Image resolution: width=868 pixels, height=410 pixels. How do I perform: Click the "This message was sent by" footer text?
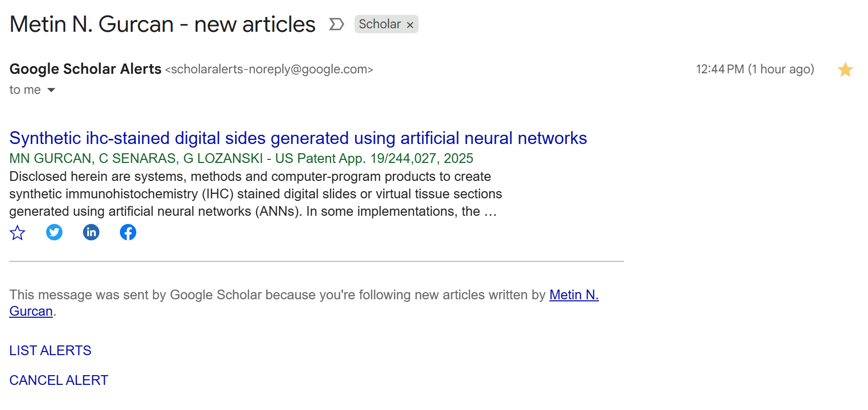coord(277,295)
